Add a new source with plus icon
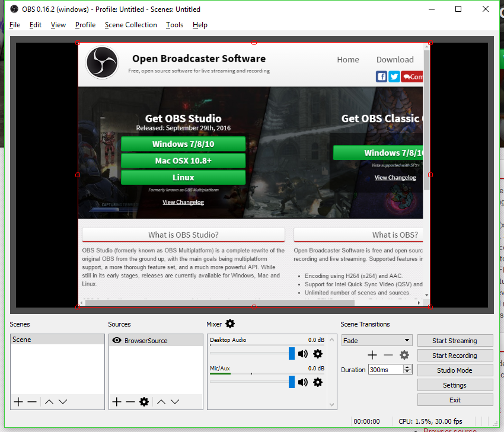The width and height of the screenshot is (504, 432). pos(117,402)
